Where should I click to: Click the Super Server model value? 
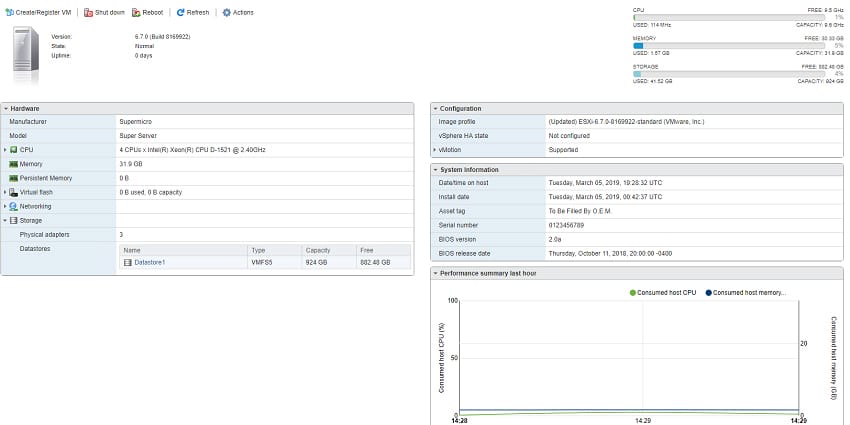(138, 136)
